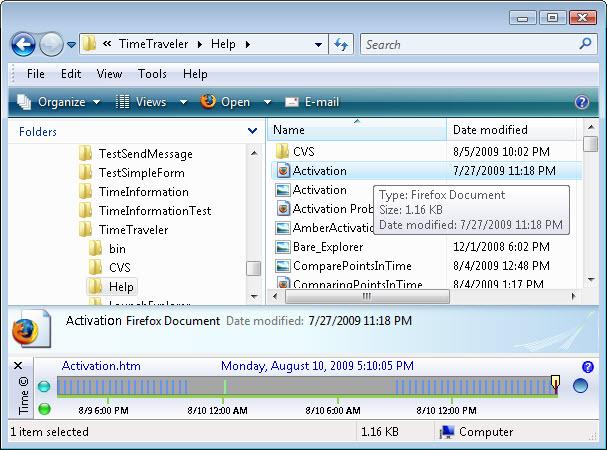Expand the Views dropdown arrow
This screenshot has height=450, width=607.
[183, 102]
